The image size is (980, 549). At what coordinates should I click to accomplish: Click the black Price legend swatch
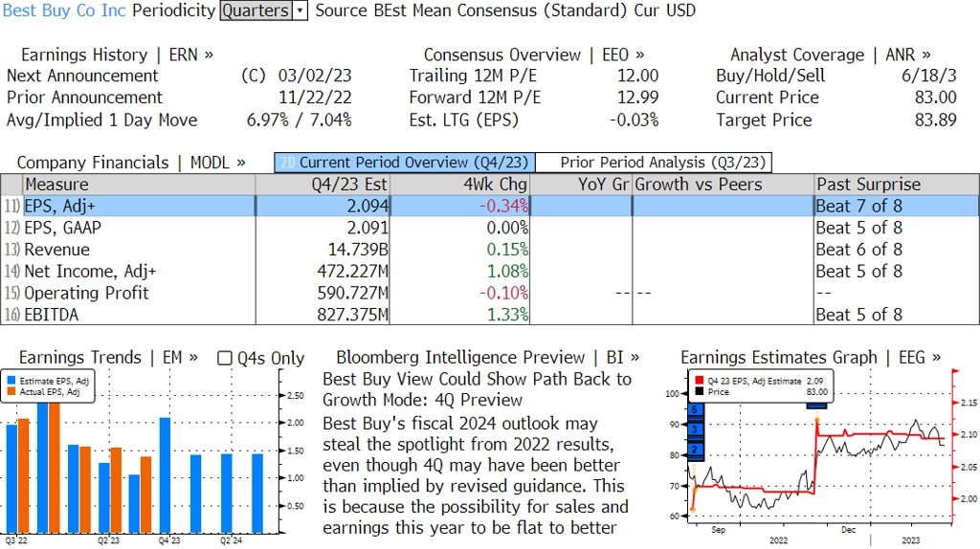click(699, 391)
